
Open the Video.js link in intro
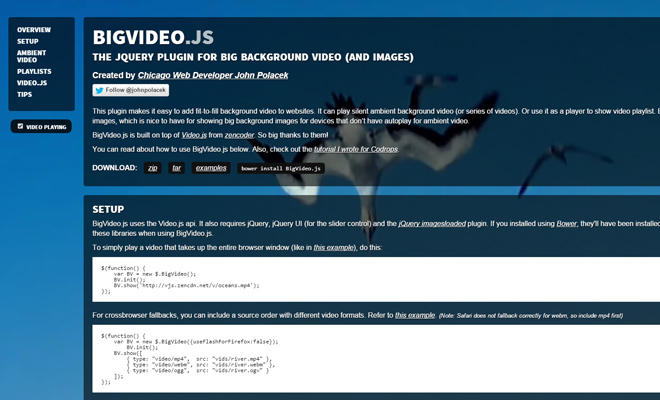194,135
